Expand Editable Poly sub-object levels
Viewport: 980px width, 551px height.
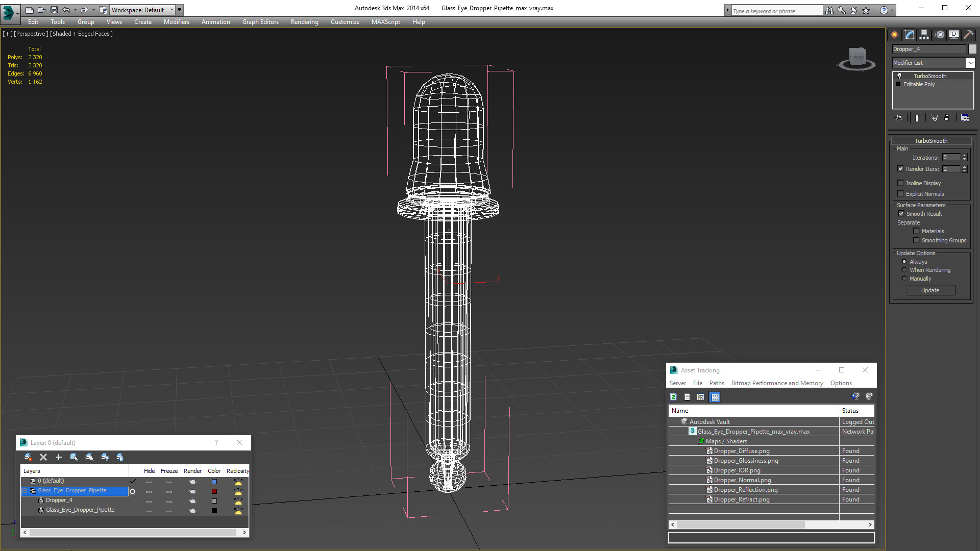898,84
